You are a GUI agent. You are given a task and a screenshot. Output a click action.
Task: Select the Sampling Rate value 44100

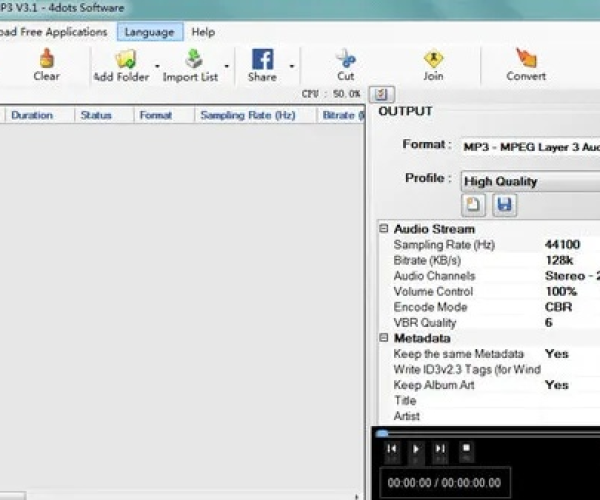[562, 244]
